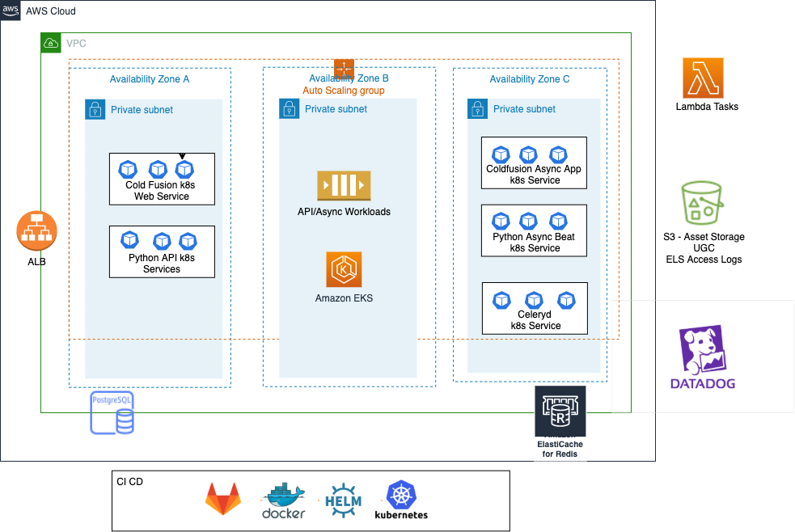Image resolution: width=795 pixels, height=532 pixels.
Task: Select the Auto Scaling group icon
Action: pos(344,68)
